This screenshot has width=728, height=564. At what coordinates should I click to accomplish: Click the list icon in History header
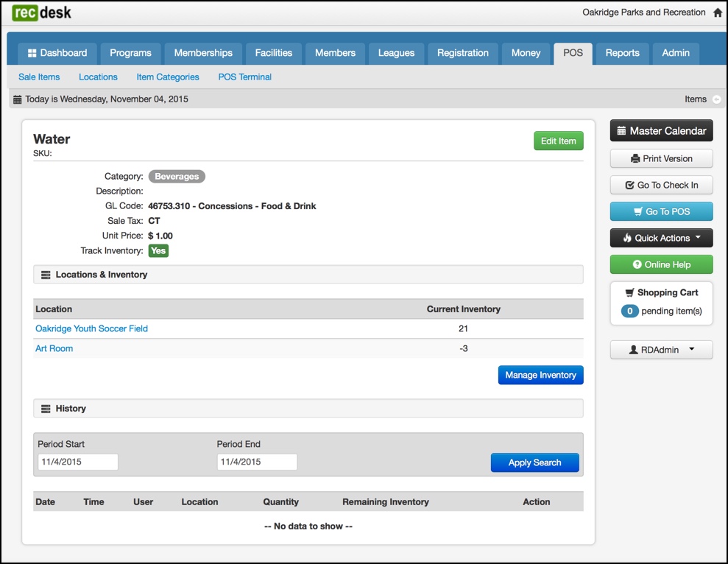(x=46, y=409)
